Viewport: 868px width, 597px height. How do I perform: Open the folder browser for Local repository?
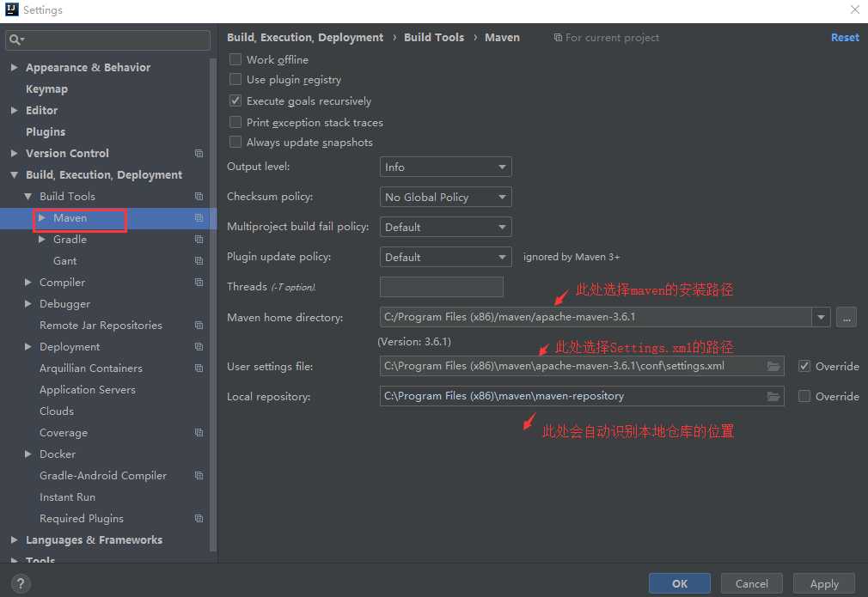coord(773,396)
